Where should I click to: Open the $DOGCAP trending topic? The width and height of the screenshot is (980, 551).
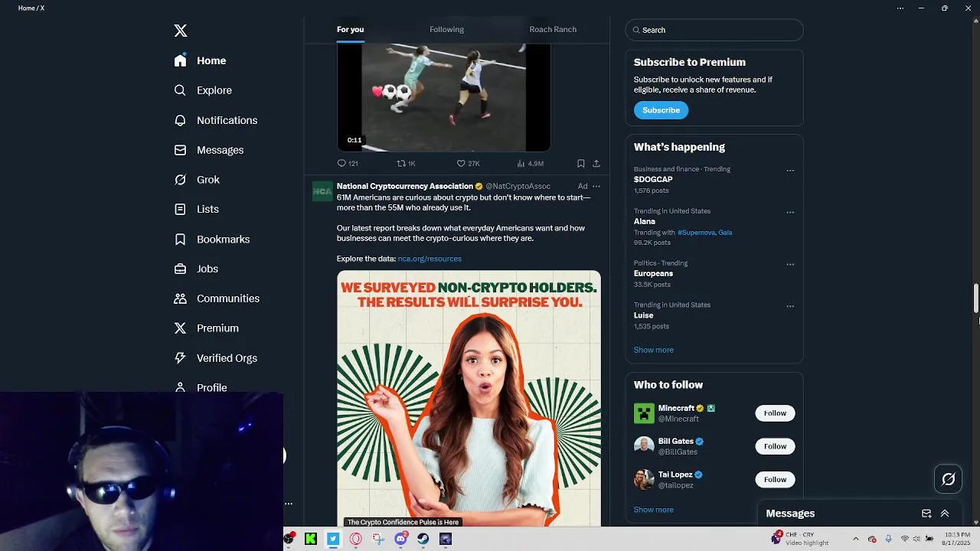[653, 179]
